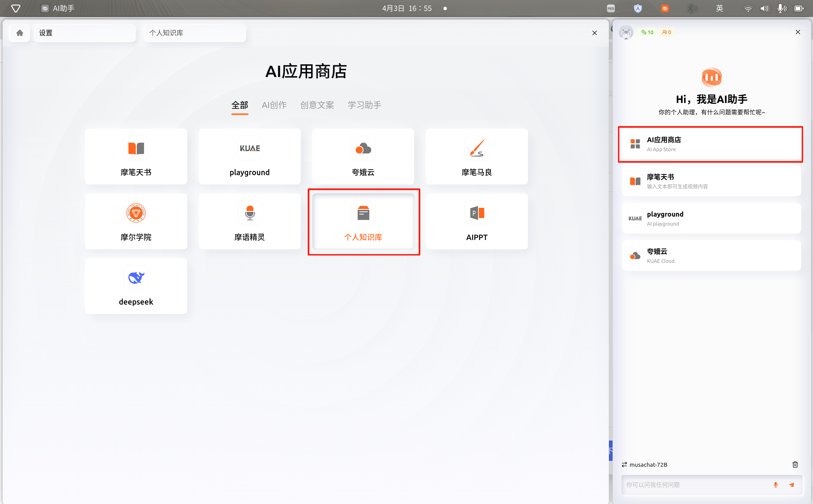Switch to the AI创作 category tab
This screenshot has height=504, width=813.
pyautogui.click(x=274, y=105)
